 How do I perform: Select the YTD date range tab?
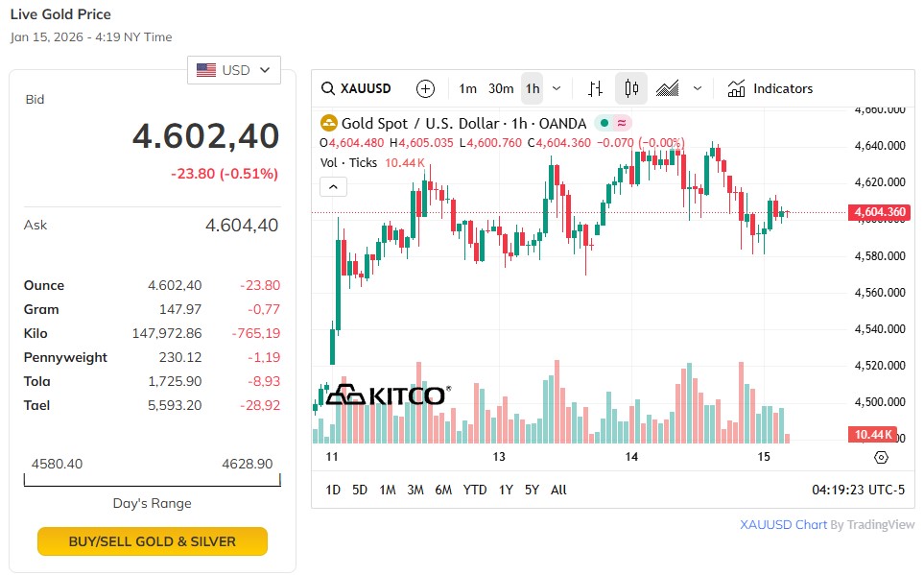475,490
